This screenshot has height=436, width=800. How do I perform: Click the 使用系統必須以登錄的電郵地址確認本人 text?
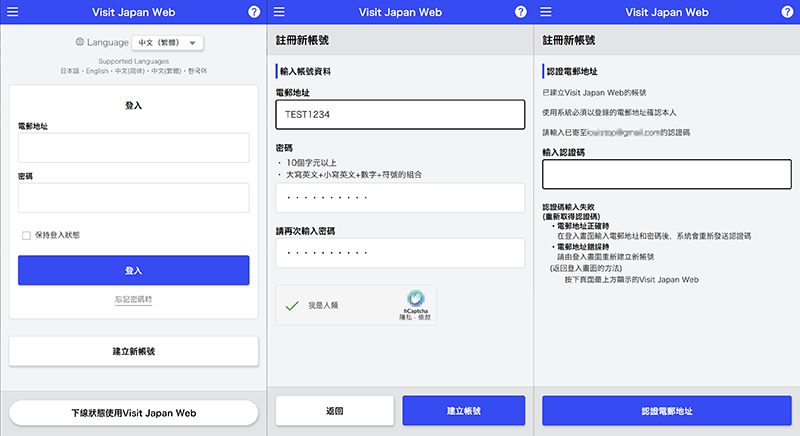609,112
